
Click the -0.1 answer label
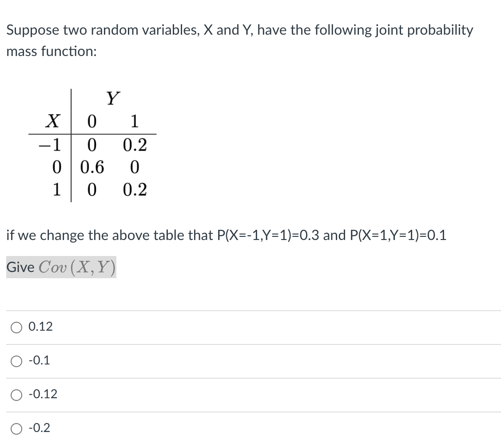tap(38, 360)
